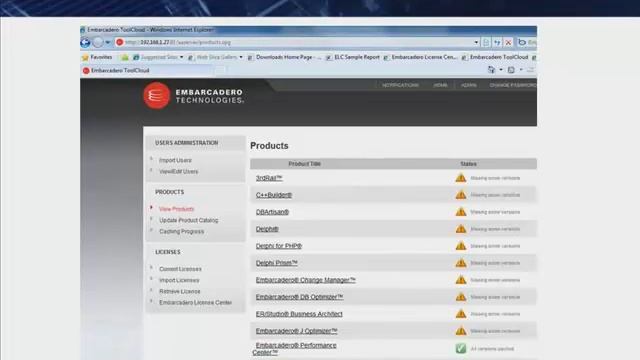This screenshot has width=640, height=360.
Task: Click the browser Back button
Action: pyautogui.click(x=85, y=42)
